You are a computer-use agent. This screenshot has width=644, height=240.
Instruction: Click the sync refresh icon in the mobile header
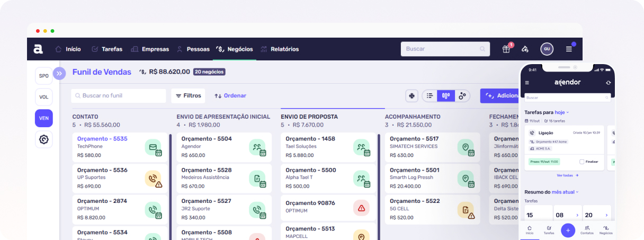click(608, 83)
